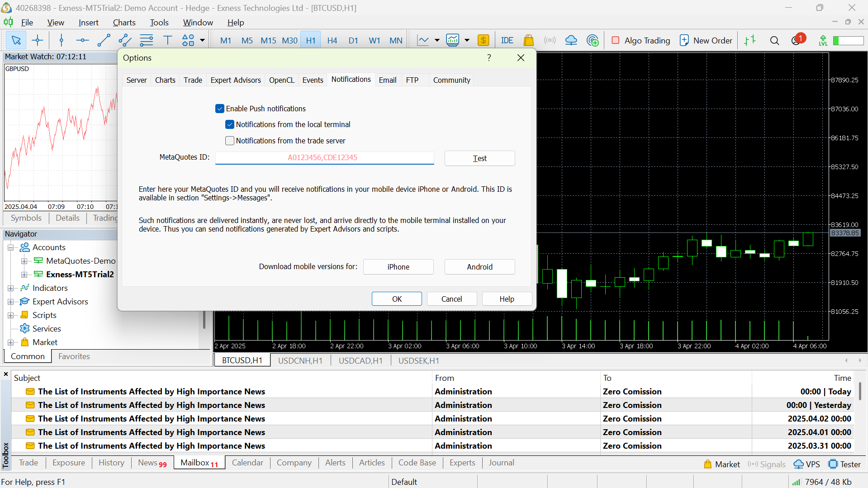Expand the Scripts tree node
868x488 pixels.
[x=11, y=315]
